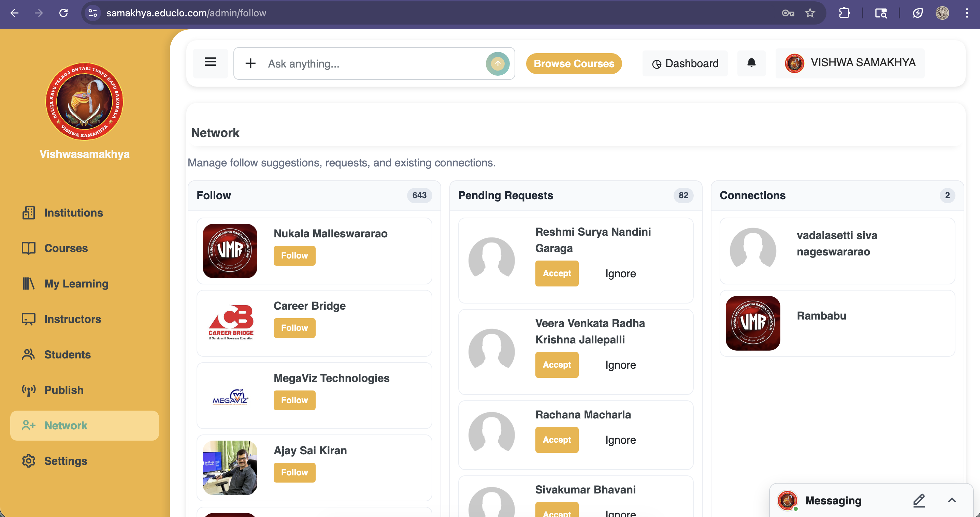Select Network in sidebar
Image resolution: width=980 pixels, height=517 pixels.
click(x=85, y=425)
